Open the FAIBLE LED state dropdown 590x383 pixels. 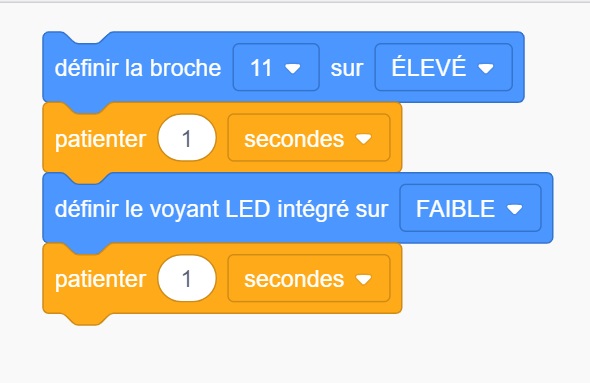470,208
